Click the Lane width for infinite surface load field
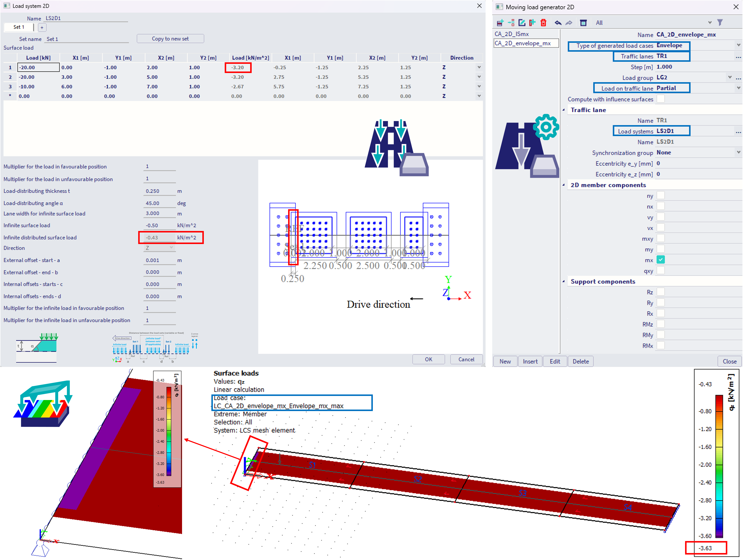The height and width of the screenshot is (560, 743). click(160, 214)
